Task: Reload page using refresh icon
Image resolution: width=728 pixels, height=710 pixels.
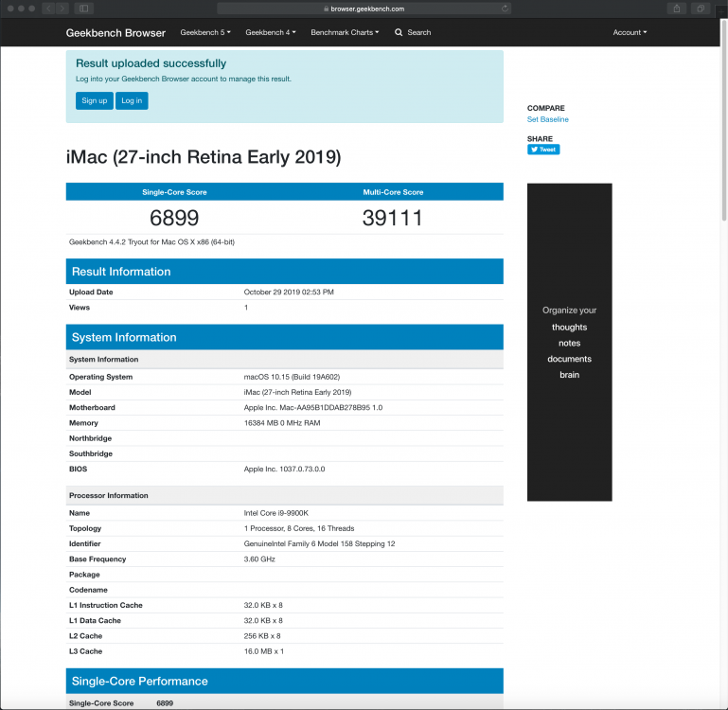Action: [505, 9]
